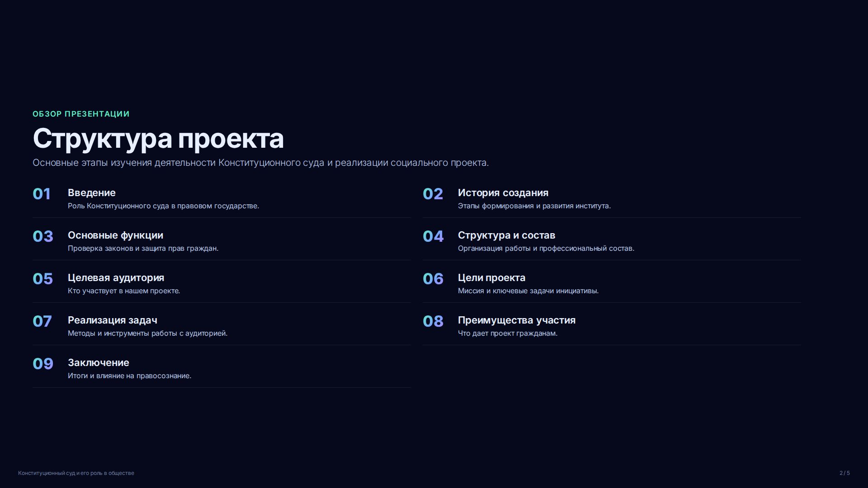
Task: Select the 'Целевая аудитория' title
Action: click(x=116, y=278)
